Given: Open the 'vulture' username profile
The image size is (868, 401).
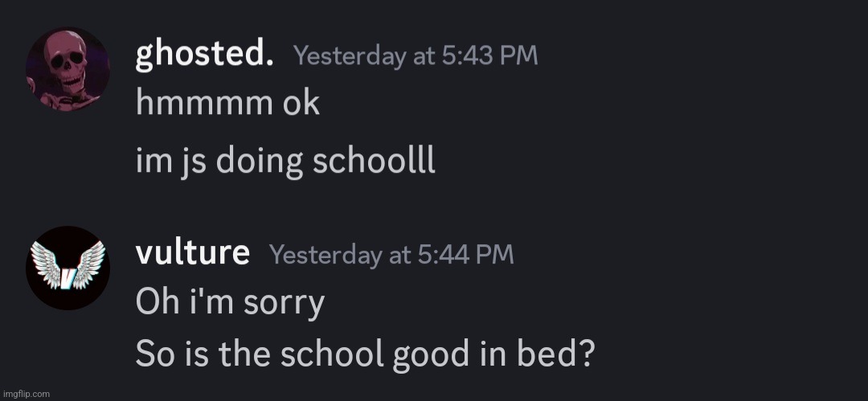Looking at the screenshot, I should (x=193, y=254).
